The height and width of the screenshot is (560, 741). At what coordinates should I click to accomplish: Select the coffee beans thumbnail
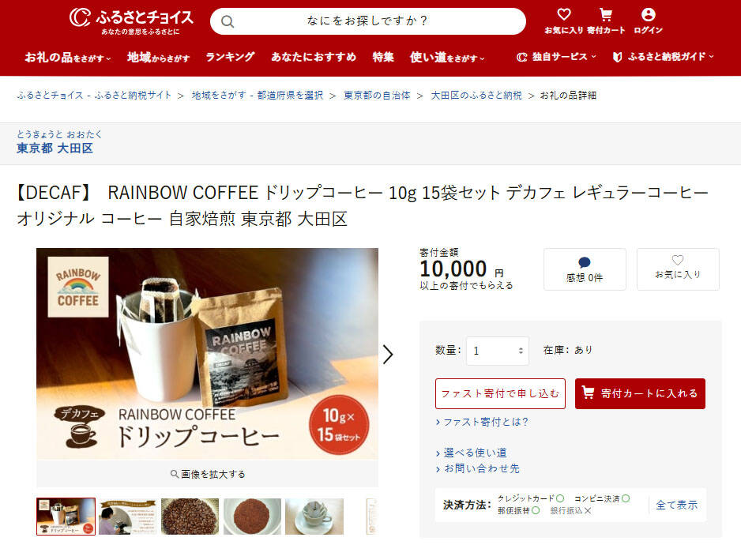[x=190, y=516]
